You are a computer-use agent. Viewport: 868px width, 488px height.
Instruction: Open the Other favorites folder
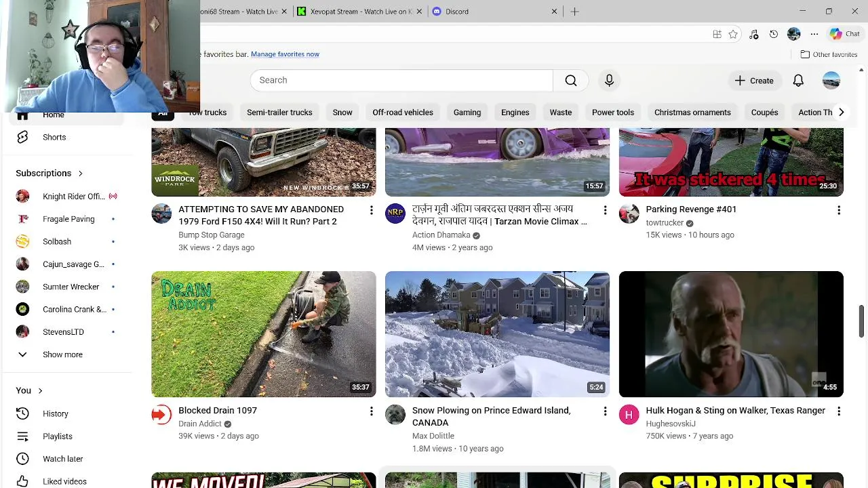tap(829, 54)
